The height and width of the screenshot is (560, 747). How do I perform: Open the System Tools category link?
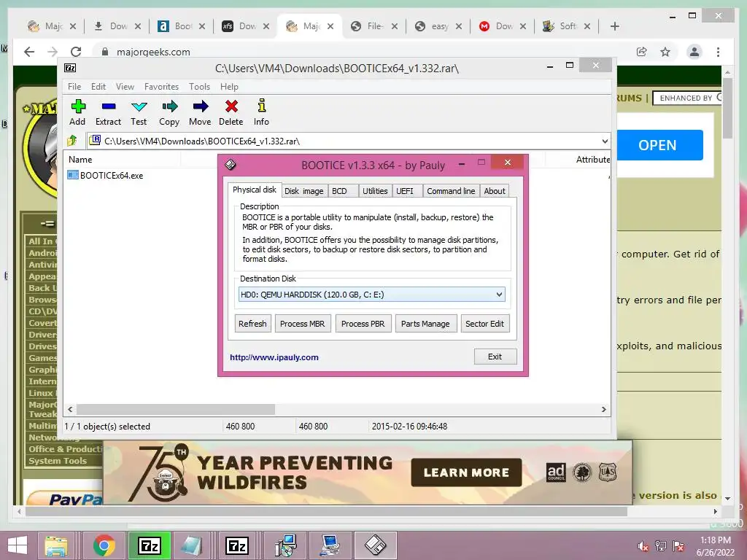[x=58, y=461]
